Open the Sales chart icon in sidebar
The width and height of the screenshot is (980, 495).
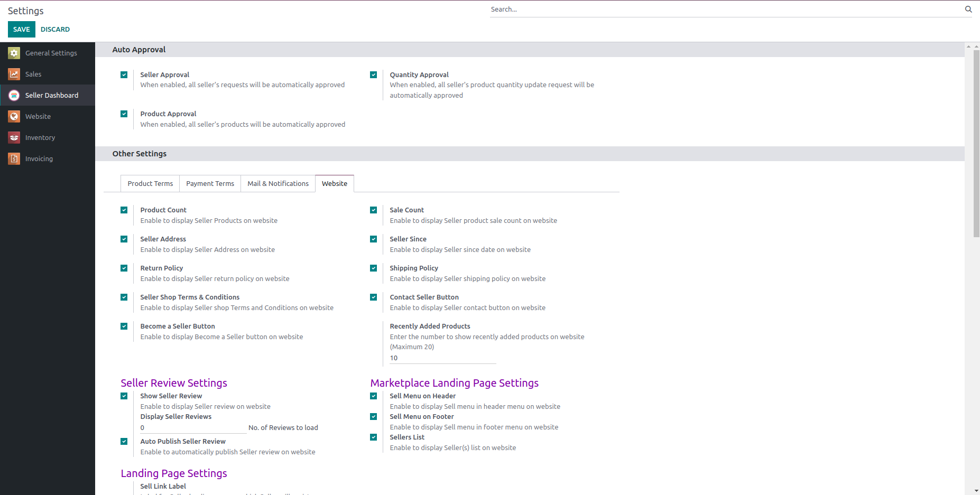(x=14, y=74)
